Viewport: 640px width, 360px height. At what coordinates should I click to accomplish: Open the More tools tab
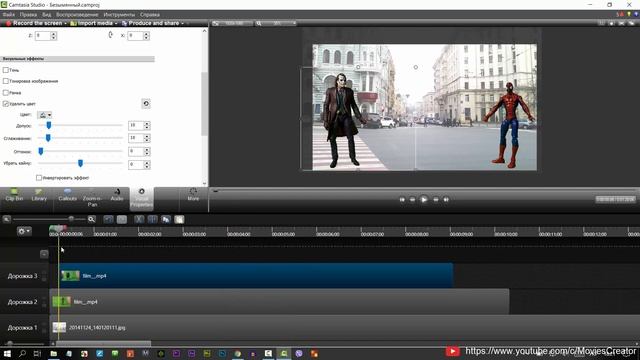[193, 195]
